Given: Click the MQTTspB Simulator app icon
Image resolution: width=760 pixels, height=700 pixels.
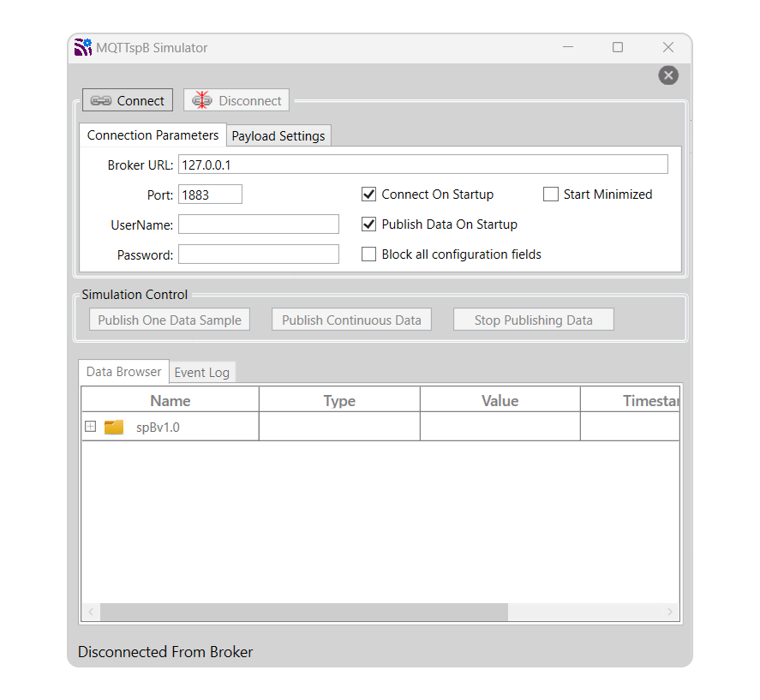Looking at the screenshot, I should pos(83,48).
